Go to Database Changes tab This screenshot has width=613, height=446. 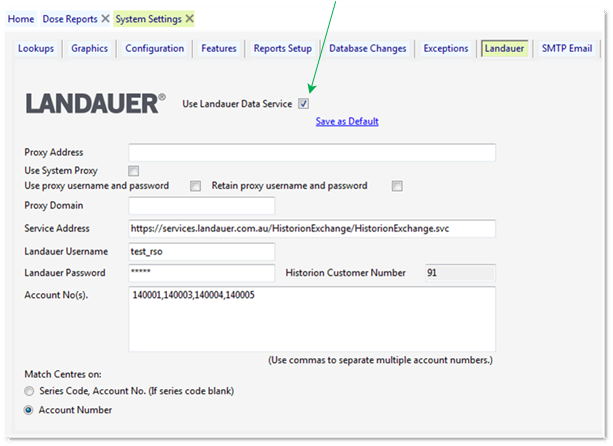367,48
